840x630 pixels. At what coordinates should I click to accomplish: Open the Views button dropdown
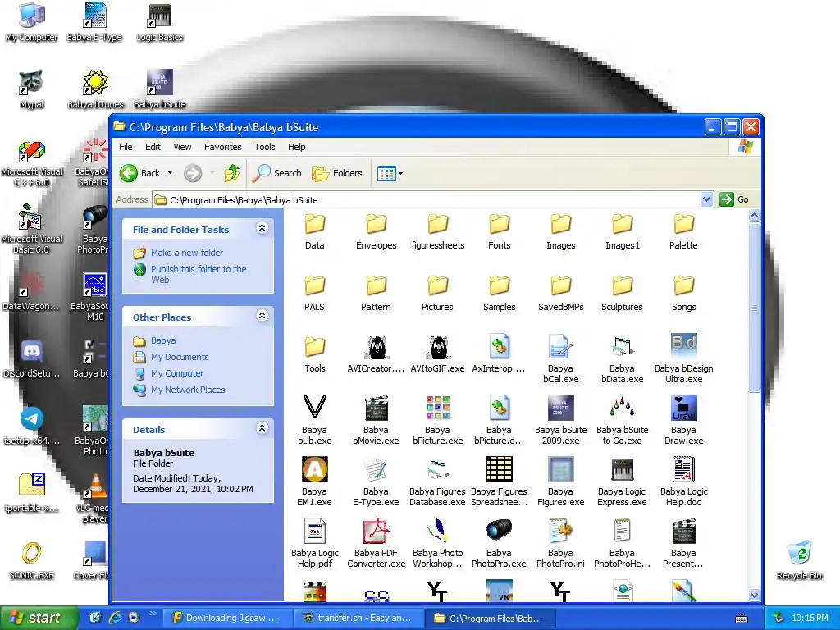[400, 174]
